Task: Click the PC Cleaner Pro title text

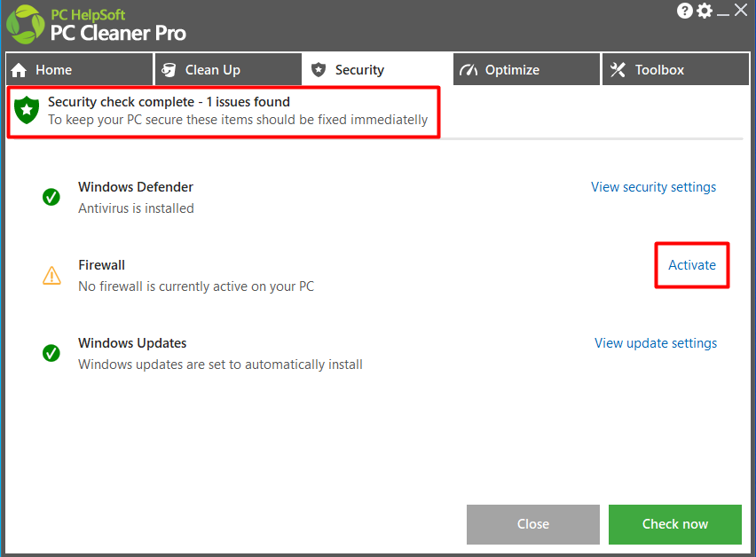Action: point(118,33)
